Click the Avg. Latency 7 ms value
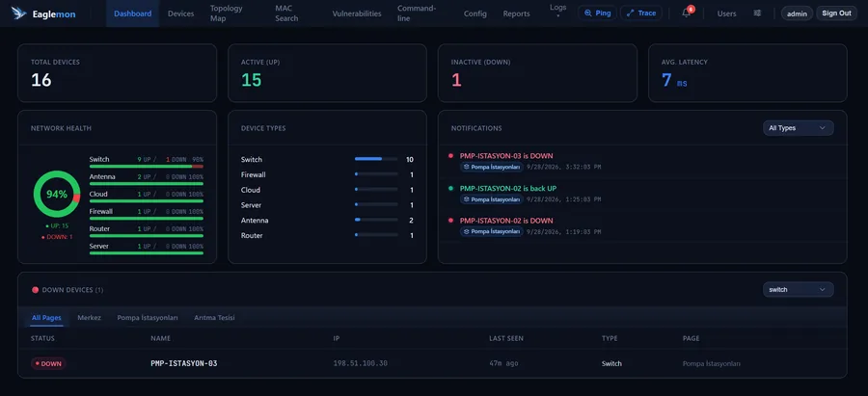The height and width of the screenshot is (396, 868). click(x=674, y=81)
